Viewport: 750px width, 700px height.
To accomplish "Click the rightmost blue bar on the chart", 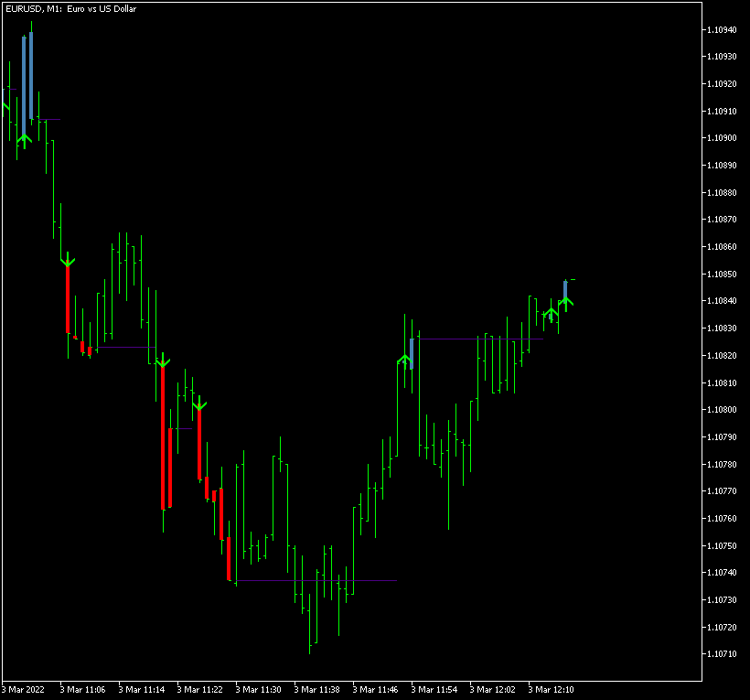I will click(565, 287).
